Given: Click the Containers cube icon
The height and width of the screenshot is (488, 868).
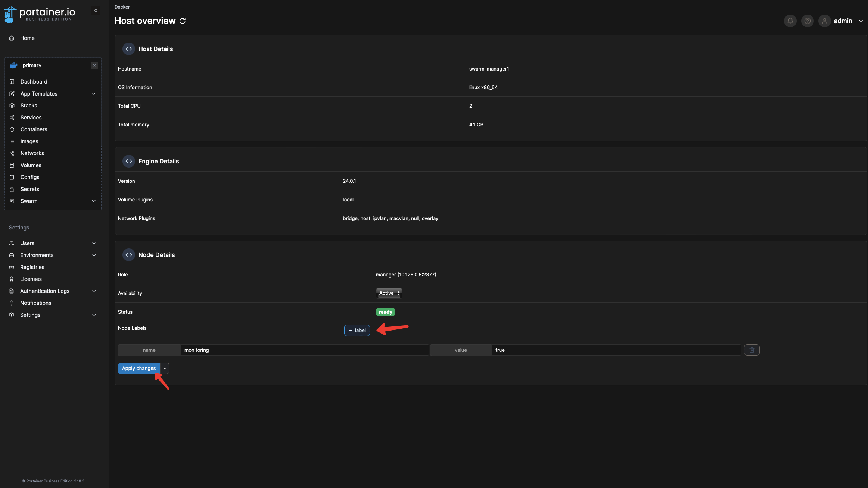Looking at the screenshot, I should pos(12,129).
